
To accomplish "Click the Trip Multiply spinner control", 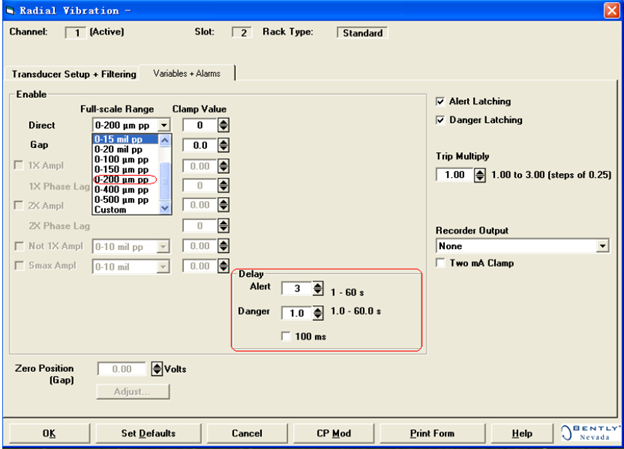I will tap(480, 175).
